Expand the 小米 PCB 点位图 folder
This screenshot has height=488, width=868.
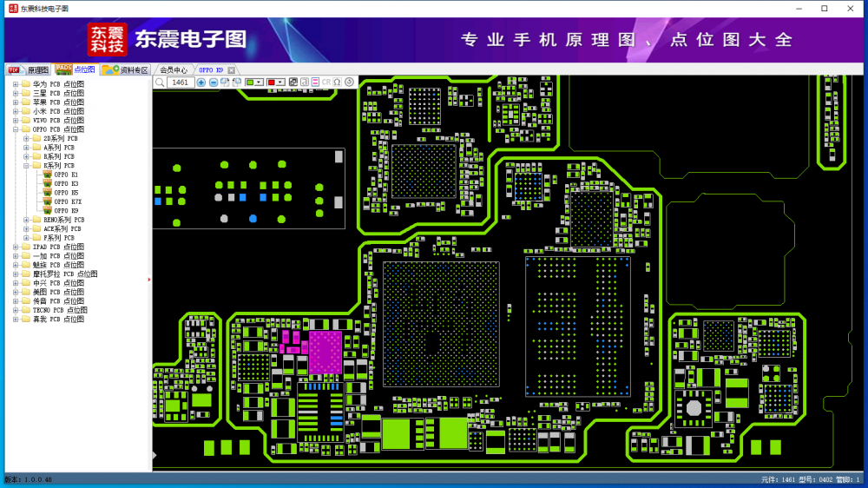16,111
